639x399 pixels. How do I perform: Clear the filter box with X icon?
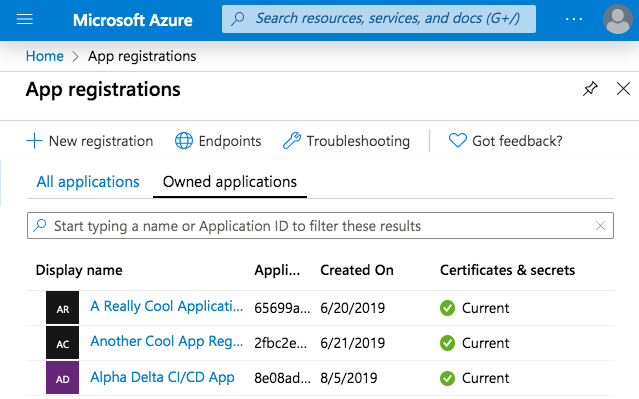point(600,225)
